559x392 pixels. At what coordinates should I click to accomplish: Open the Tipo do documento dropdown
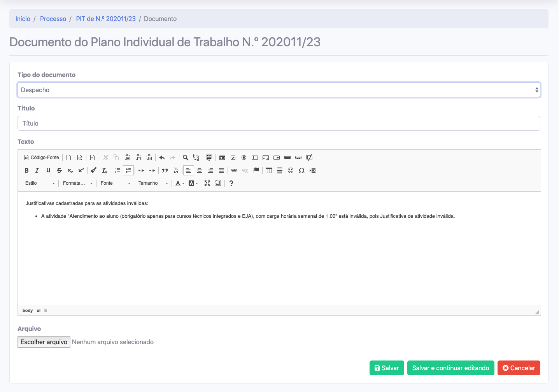coord(279,90)
